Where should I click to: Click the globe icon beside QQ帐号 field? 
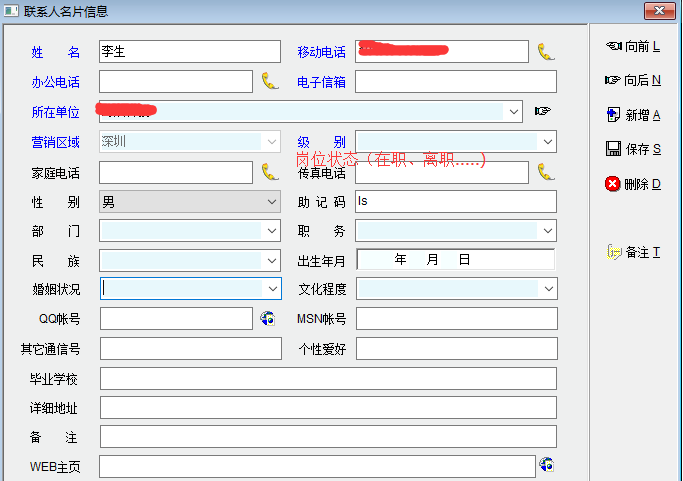pyautogui.click(x=268, y=318)
